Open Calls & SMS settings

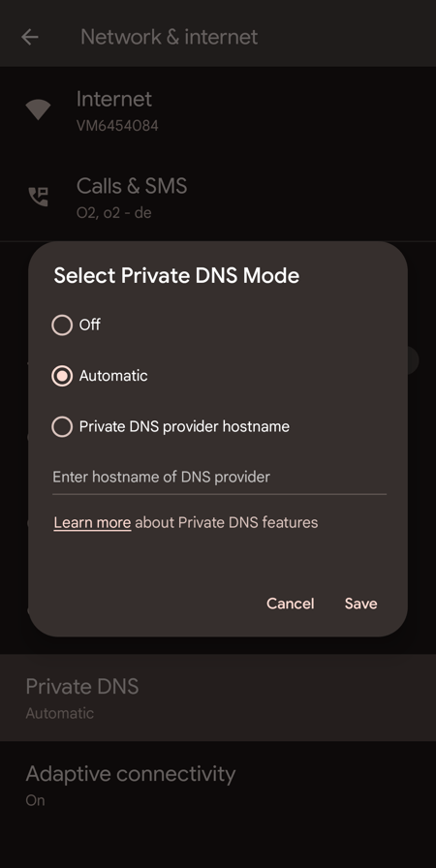click(x=218, y=198)
